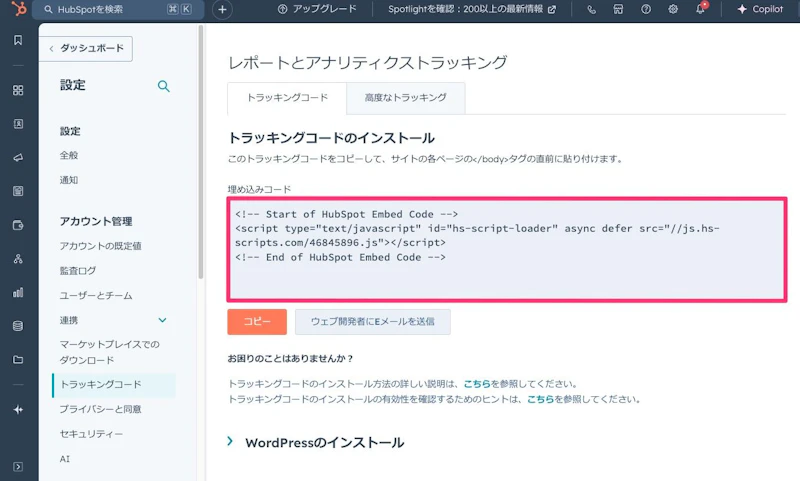Open the Notifications bell icon
Screen dimensions: 800x481
[x=701, y=9]
